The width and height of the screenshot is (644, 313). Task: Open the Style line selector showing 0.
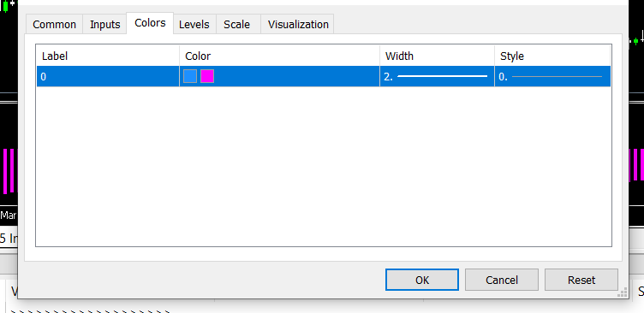tap(552, 76)
